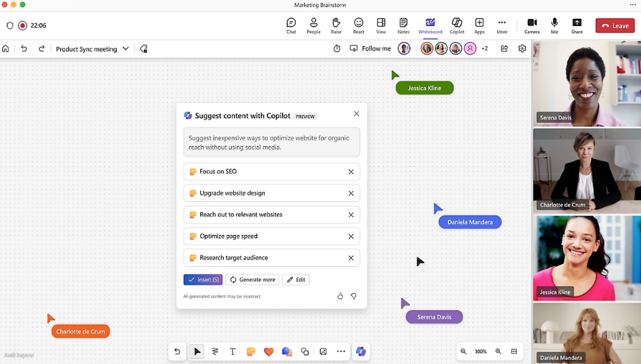Open the More options menu in meeting bar
The width and height of the screenshot is (641, 364).
502,25
